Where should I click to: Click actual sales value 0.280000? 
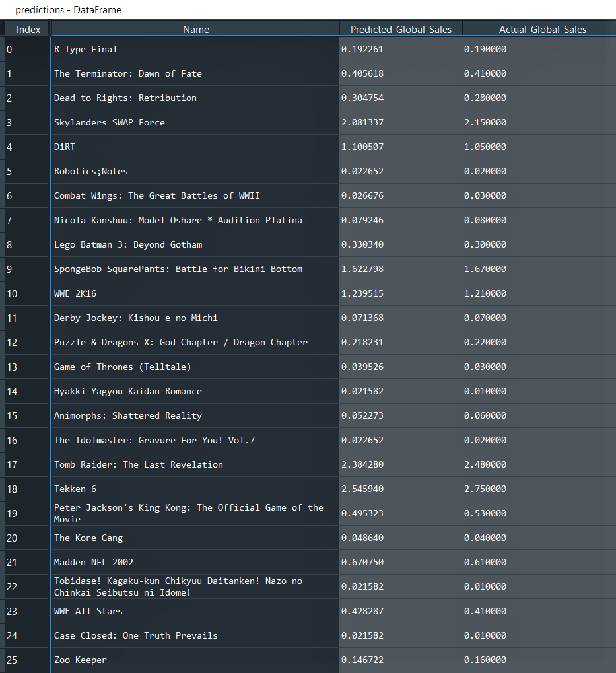[x=539, y=98]
